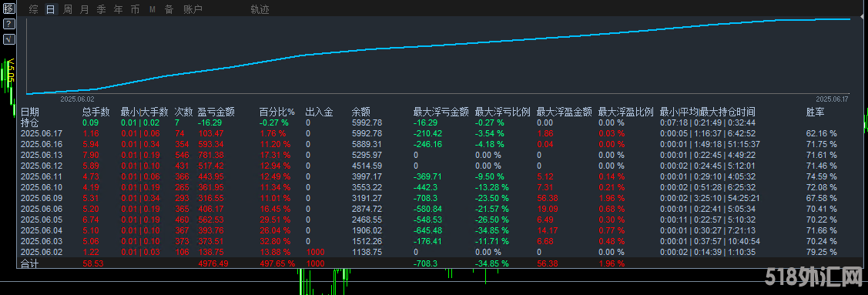Viewport: 868px width, 295px height.
Task: Click the 593.34 profit value
Action: coord(210,144)
